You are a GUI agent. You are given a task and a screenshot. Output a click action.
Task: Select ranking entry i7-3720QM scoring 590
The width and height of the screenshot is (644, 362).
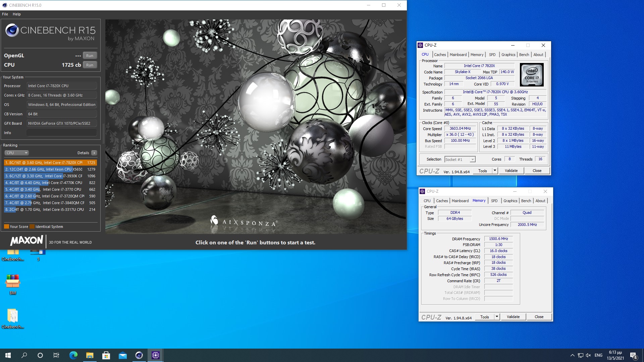tap(50, 196)
